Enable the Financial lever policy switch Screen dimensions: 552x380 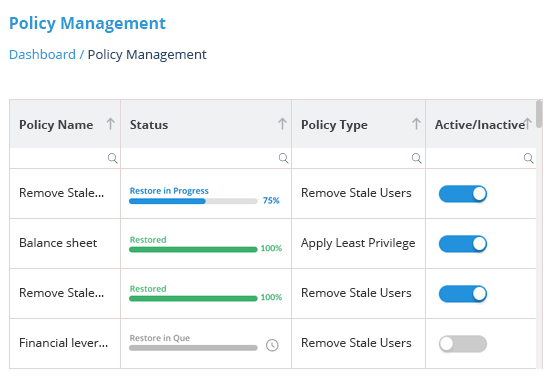coord(463,344)
